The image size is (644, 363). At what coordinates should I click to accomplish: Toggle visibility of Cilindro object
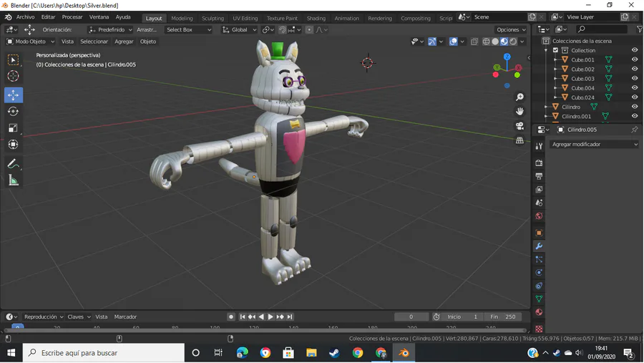(635, 107)
